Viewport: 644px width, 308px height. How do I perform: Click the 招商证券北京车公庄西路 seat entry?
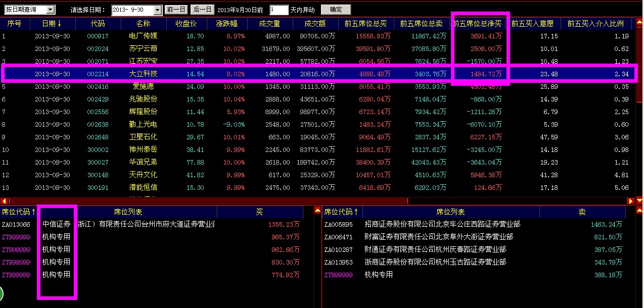coord(445,224)
